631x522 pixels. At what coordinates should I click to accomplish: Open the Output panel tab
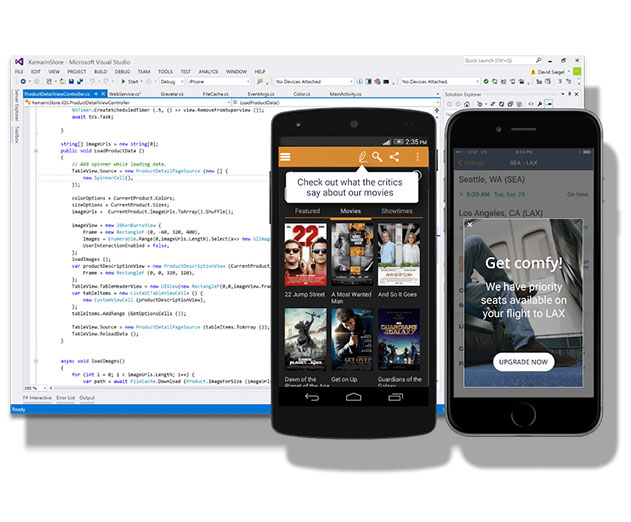(x=87, y=398)
